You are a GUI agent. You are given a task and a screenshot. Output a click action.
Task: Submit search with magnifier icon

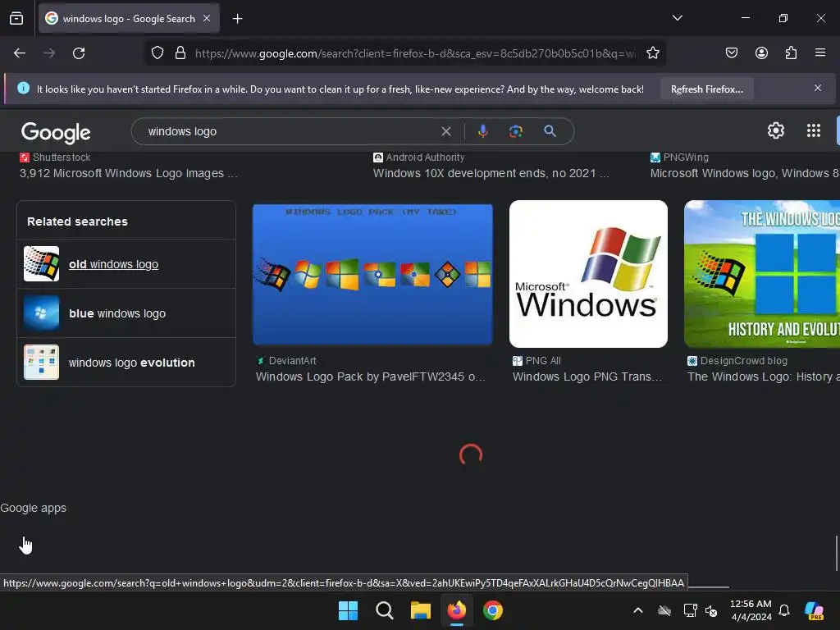[550, 131]
